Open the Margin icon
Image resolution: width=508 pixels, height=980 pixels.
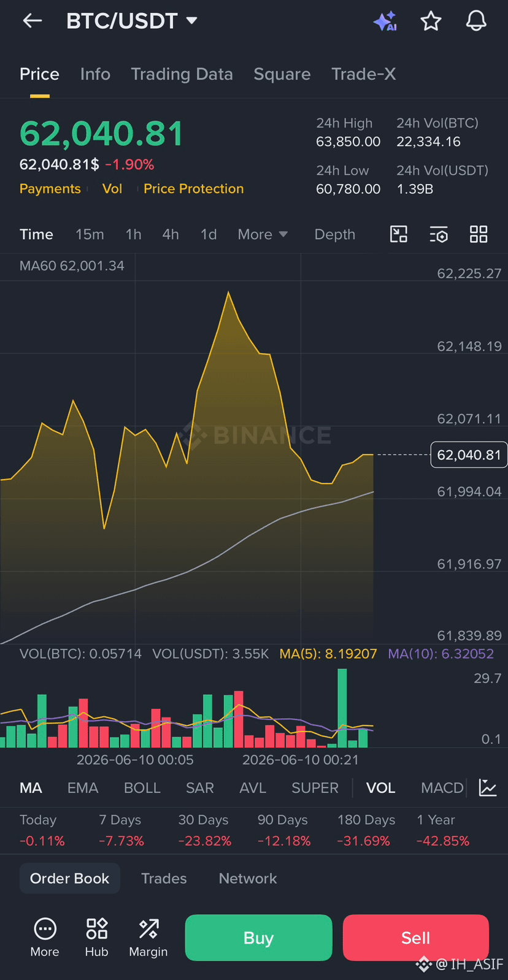tap(148, 938)
